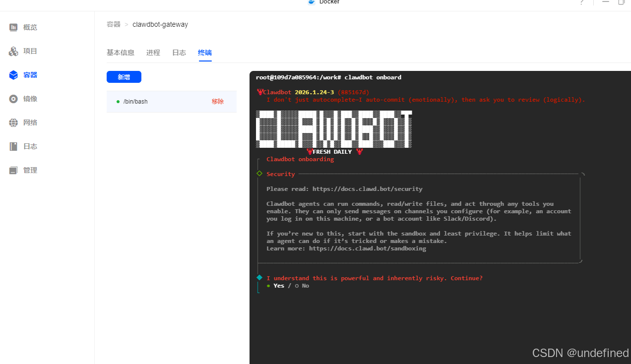Click the 网络 globe icon

[x=13, y=122]
